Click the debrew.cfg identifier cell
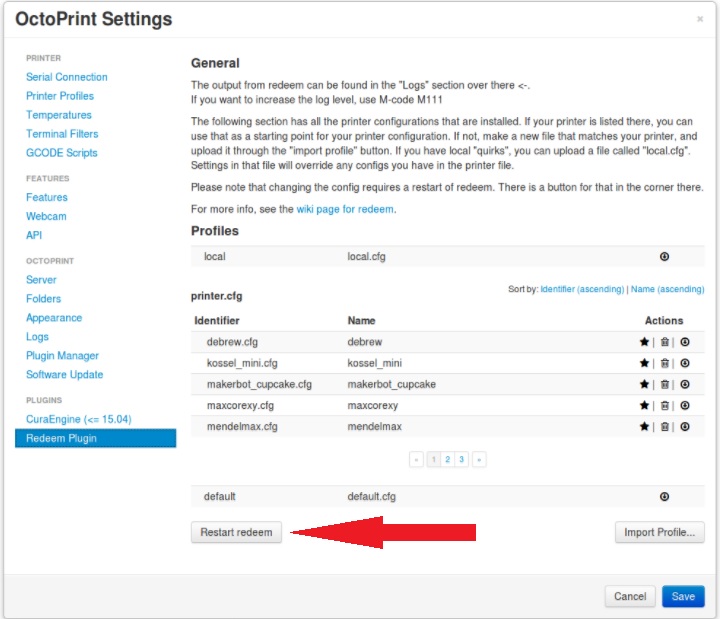The image size is (720, 619). (x=232, y=342)
